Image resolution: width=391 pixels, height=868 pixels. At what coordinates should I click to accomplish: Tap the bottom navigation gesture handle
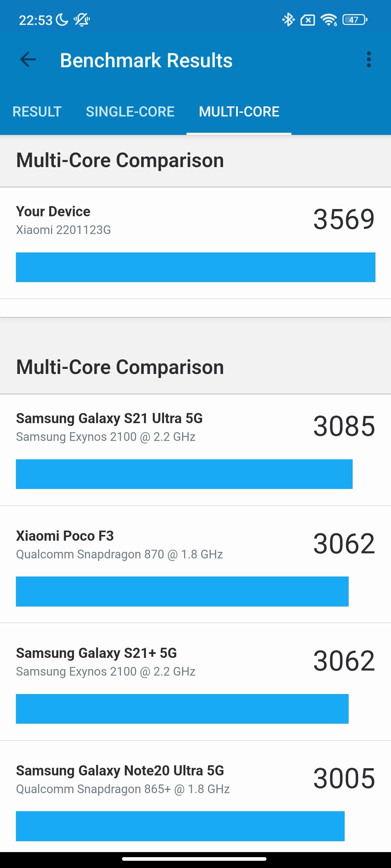[194, 859]
